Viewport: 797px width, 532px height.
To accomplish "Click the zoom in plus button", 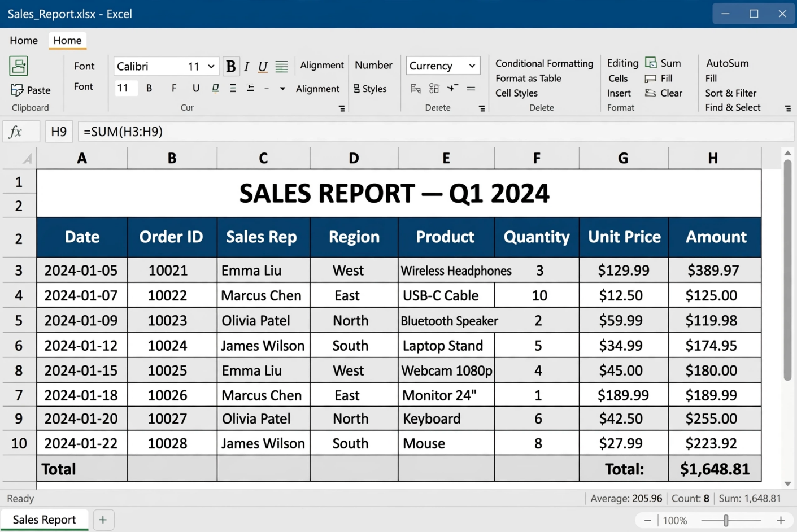I will click(x=781, y=521).
